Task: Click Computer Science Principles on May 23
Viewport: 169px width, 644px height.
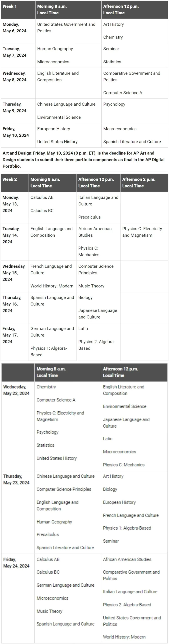Action: point(64,489)
